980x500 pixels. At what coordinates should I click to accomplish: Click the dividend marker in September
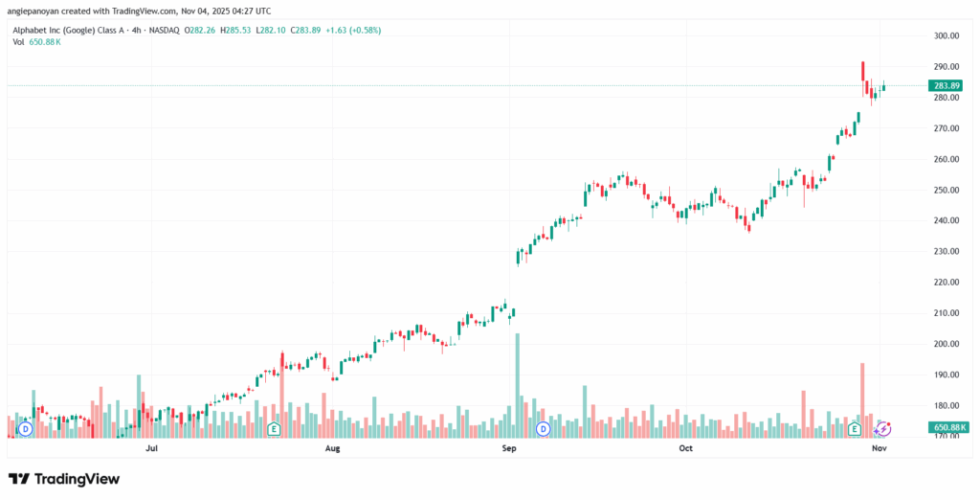pos(543,428)
